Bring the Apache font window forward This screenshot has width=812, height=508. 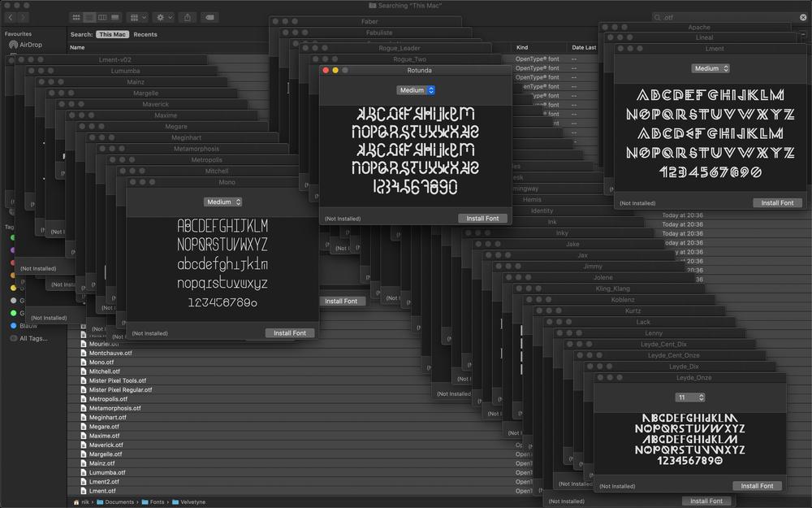click(x=699, y=28)
